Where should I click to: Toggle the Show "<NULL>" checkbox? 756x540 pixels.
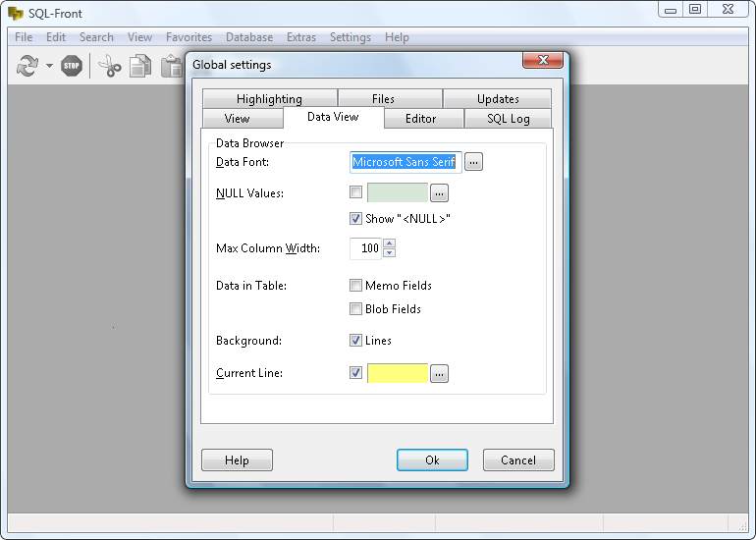point(355,218)
